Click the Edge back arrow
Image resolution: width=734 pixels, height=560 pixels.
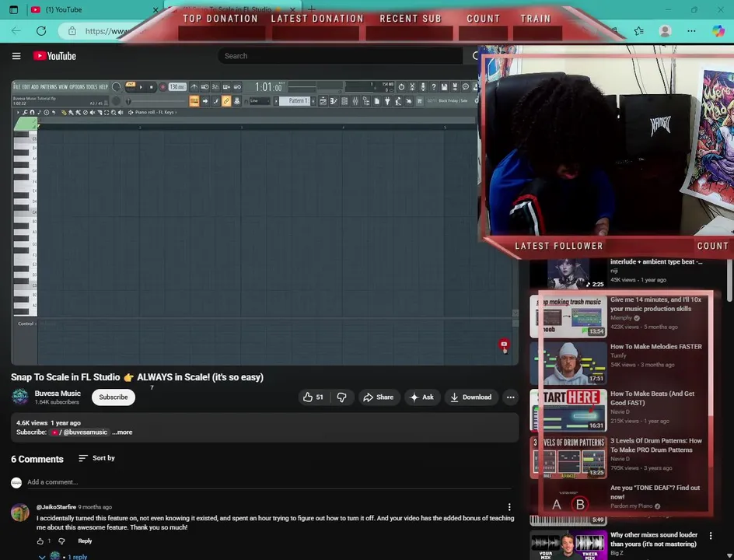tap(16, 31)
